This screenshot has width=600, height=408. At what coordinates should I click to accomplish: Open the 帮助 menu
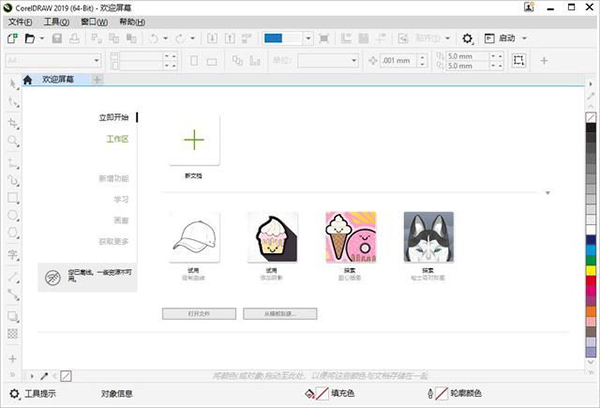132,22
